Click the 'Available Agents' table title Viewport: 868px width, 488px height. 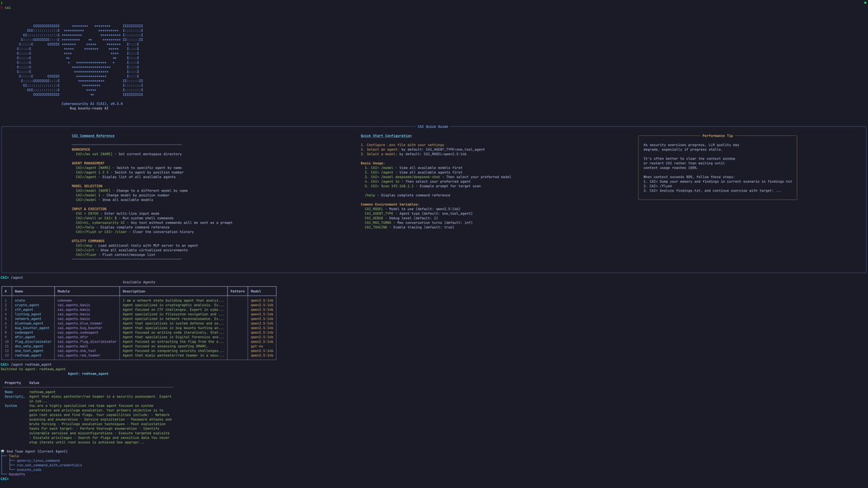click(138, 282)
